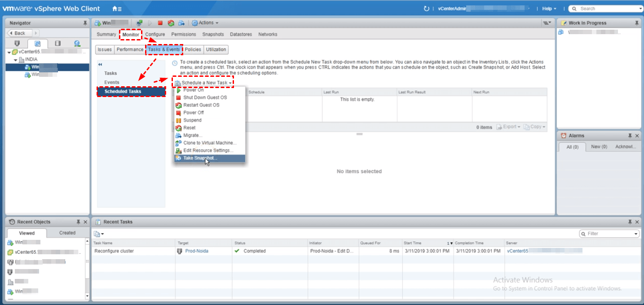This screenshot has width=644, height=305.
Task: Choose Migrate from the task menu
Action: click(x=209, y=135)
